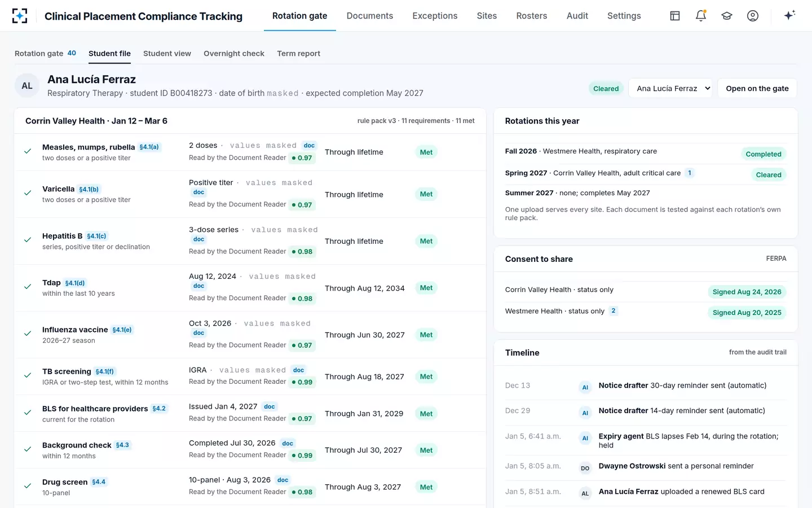Open the Term report sub-tab
This screenshot has height=508, width=812.
click(x=298, y=54)
